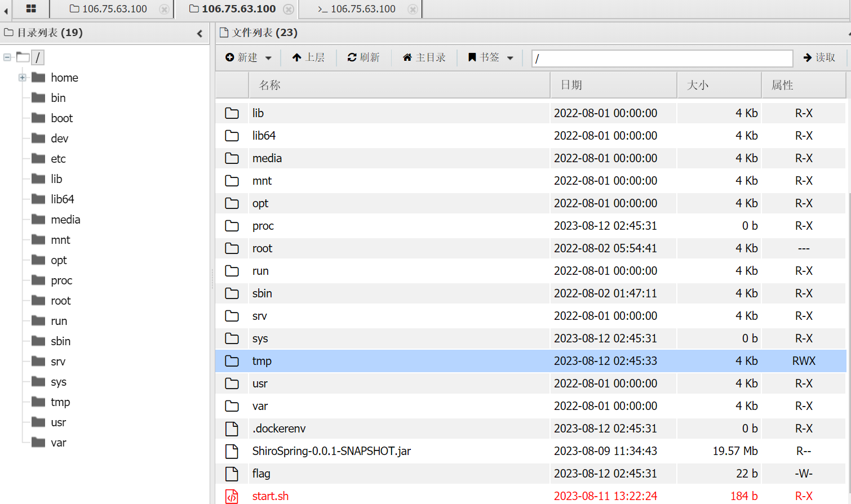Expand the home folder tree node

pyautogui.click(x=22, y=77)
